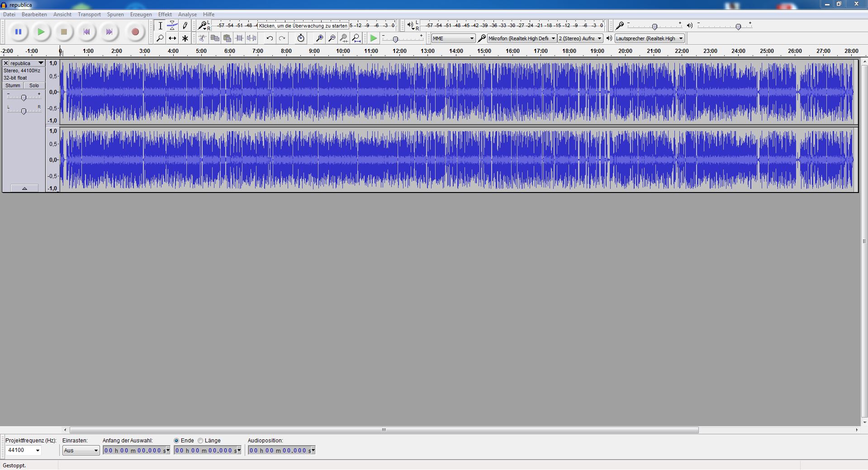Open the Einrasten Aus dropdown
This screenshot has height=470, width=868.
click(81, 450)
